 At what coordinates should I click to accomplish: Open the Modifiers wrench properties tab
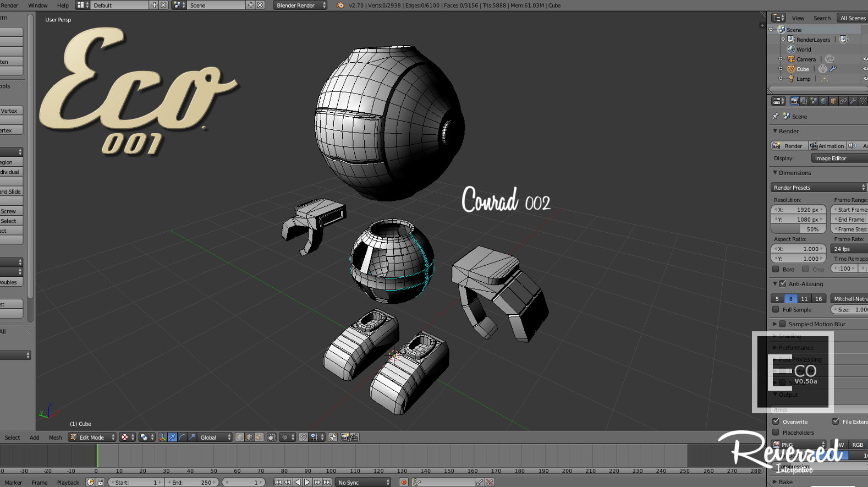point(853,101)
